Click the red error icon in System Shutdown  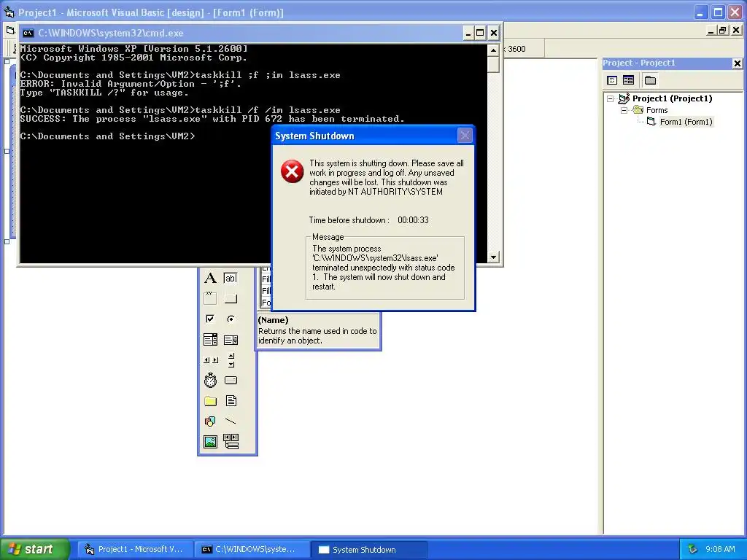pyautogui.click(x=292, y=171)
